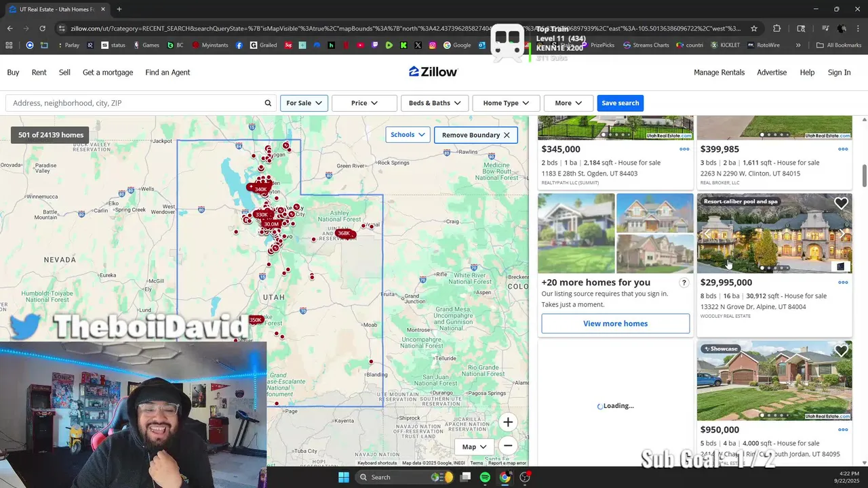868x488 pixels.
Task: Open the Buy menu
Action: [x=13, y=73]
